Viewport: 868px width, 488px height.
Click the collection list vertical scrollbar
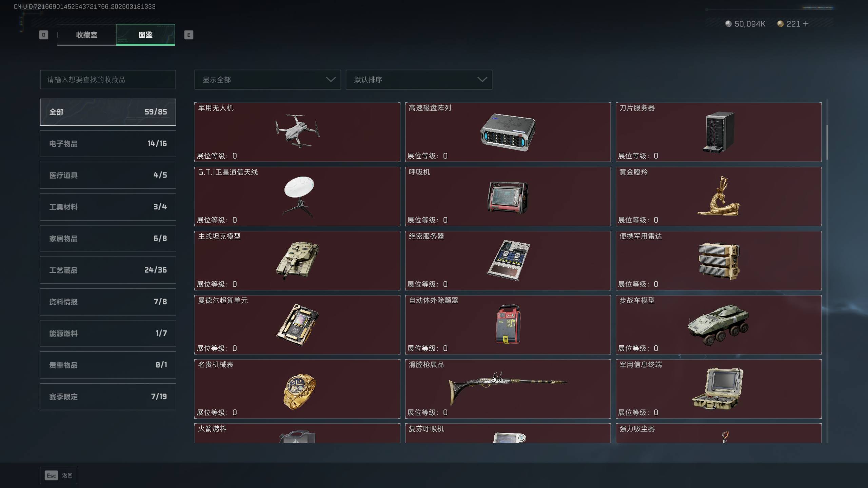pos(827,142)
